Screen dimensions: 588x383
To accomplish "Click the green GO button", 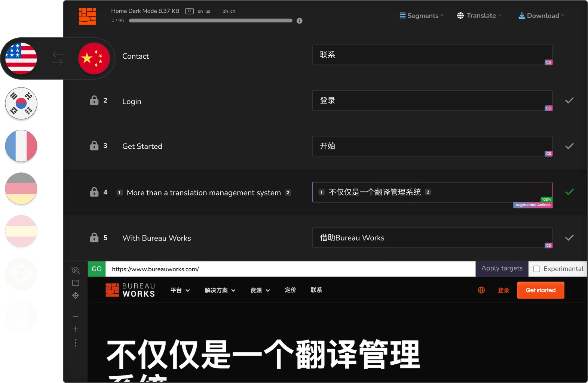I will click(x=97, y=269).
